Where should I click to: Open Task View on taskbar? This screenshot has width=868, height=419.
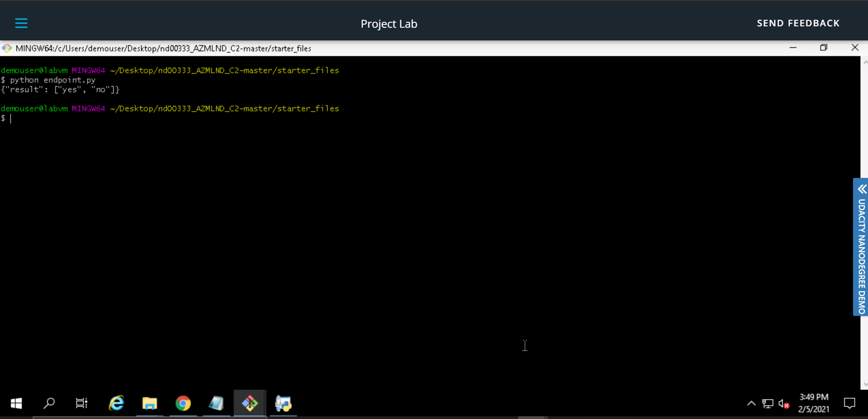(x=82, y=403)
